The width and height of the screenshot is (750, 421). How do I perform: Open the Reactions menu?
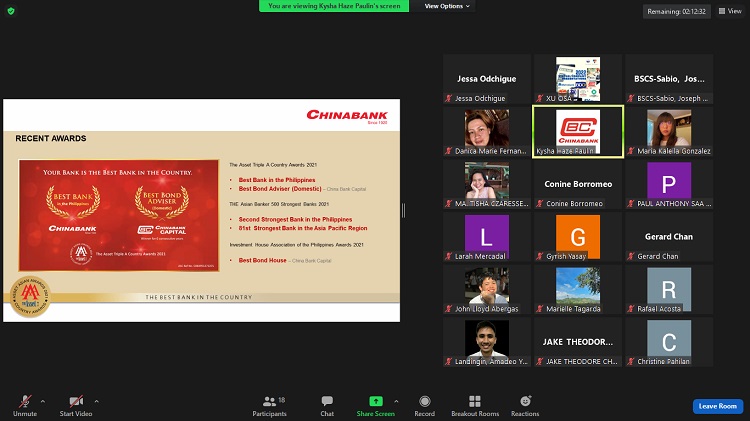pos(525,406)
